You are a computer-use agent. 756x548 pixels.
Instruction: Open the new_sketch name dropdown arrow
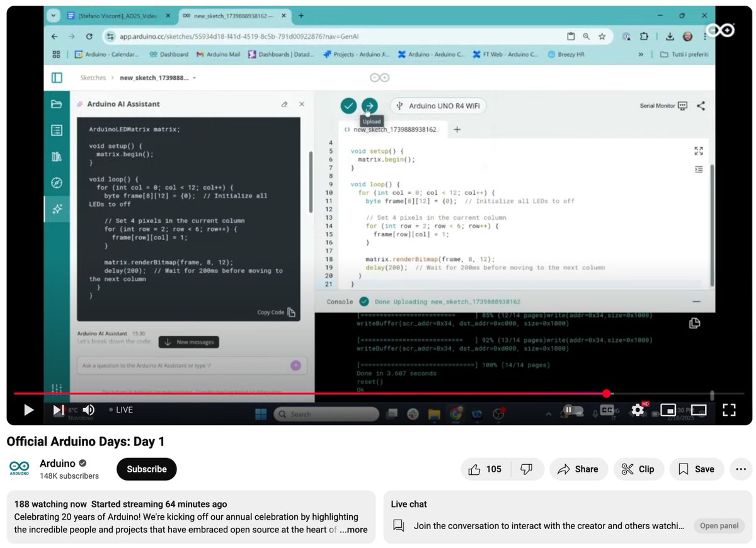(x=195, y=78)
